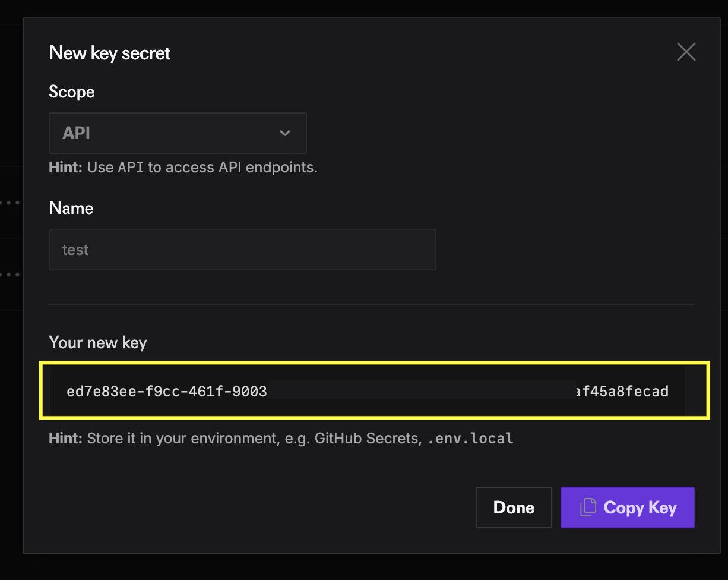Click the Name field label
Screen dimensions: 728x580
(x=71, y=208)
